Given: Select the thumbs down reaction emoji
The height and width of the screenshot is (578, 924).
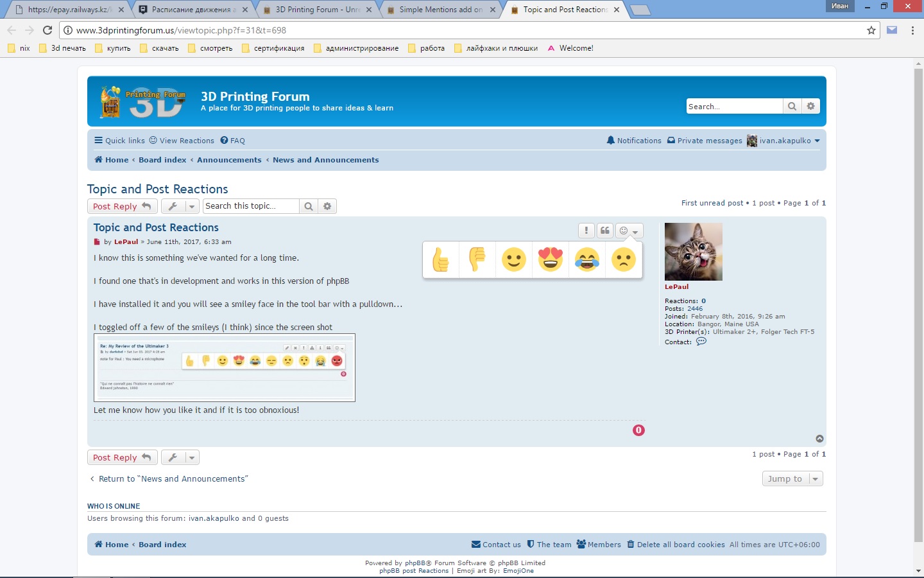Looking at the screenshot, I should (x=477, y=259).
